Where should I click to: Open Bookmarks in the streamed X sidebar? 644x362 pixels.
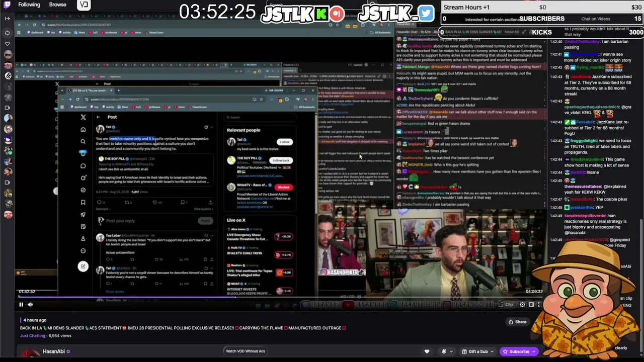coord(83,202)
